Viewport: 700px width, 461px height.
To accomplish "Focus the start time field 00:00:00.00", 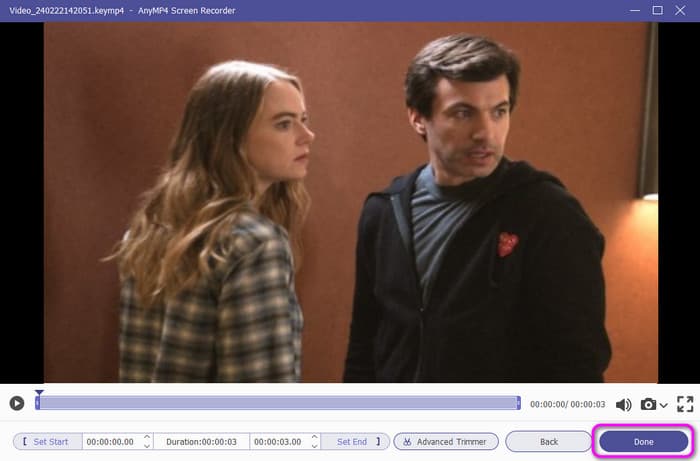I will coord(112,441).
